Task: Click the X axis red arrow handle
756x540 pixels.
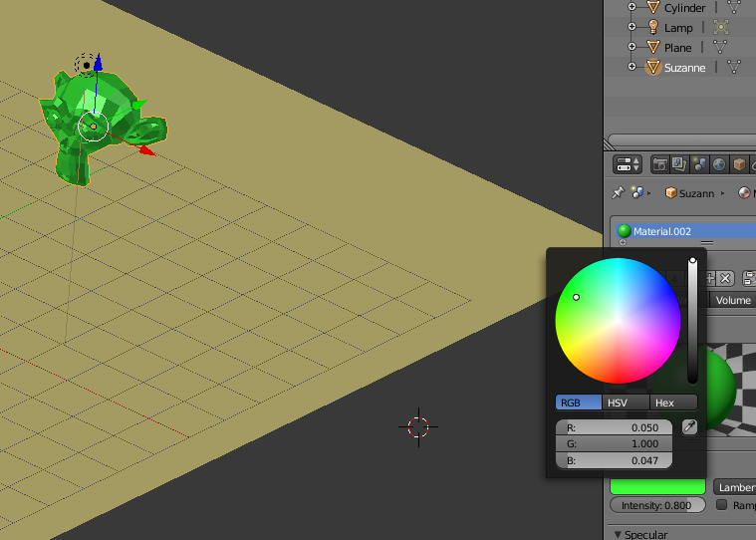Action: tap(147, 150)
